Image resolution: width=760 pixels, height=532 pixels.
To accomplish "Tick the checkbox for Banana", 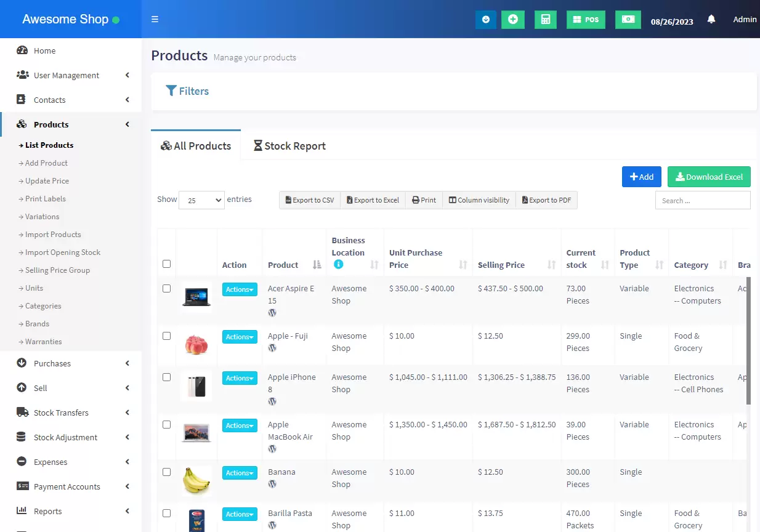I will pos(166,472).
